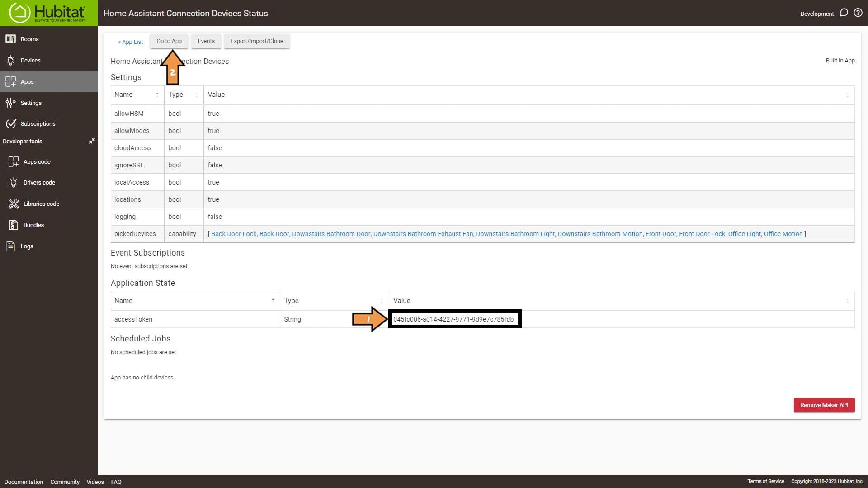
Task: Open Downstairs Bathroom Door link
Action: pos(331,234)
